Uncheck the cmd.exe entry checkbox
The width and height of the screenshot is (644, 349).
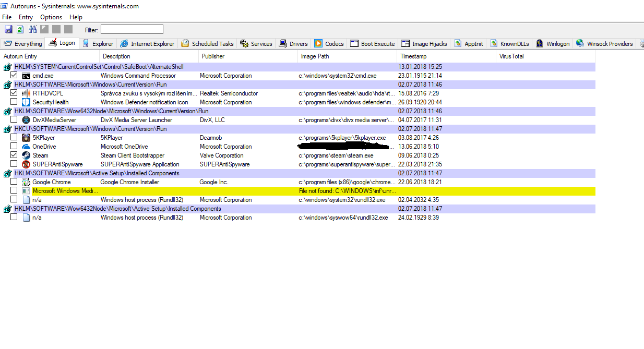[x=14, y=75]
